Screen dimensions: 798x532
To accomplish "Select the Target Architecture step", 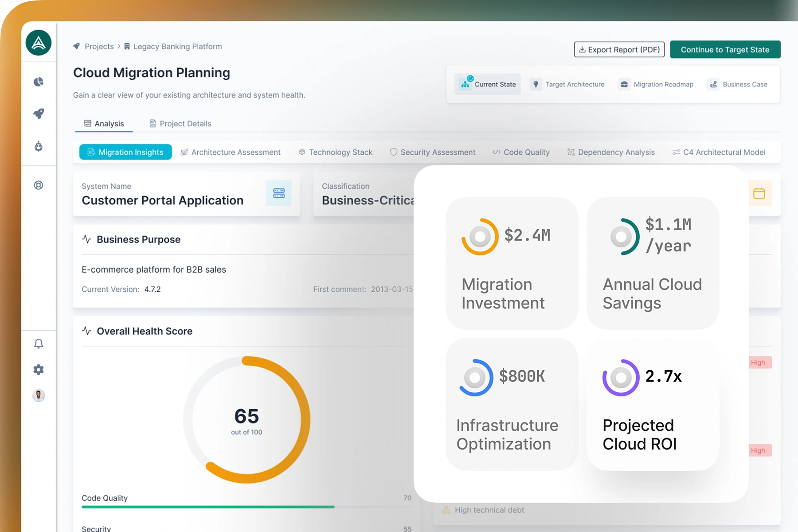I will point(567,84).
